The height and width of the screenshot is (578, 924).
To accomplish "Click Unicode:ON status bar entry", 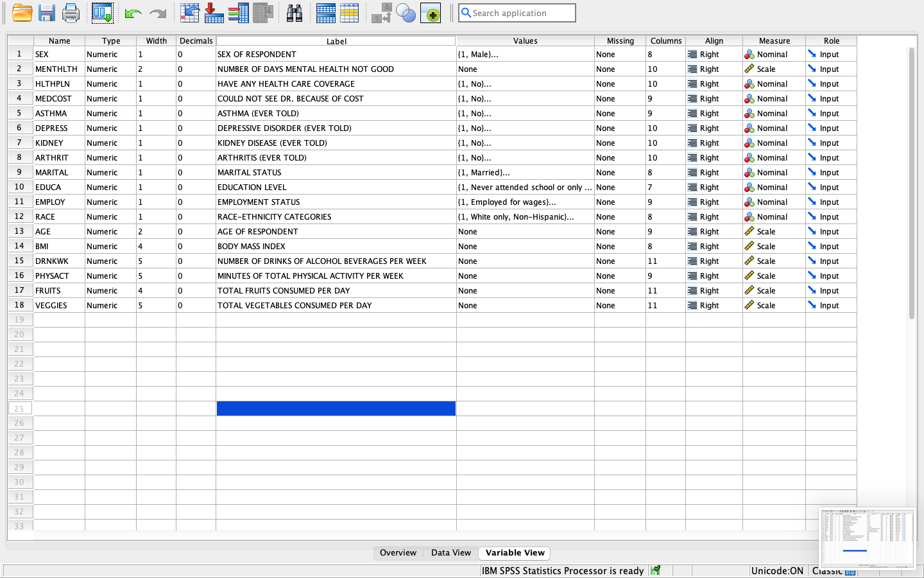I will [777, 571].
